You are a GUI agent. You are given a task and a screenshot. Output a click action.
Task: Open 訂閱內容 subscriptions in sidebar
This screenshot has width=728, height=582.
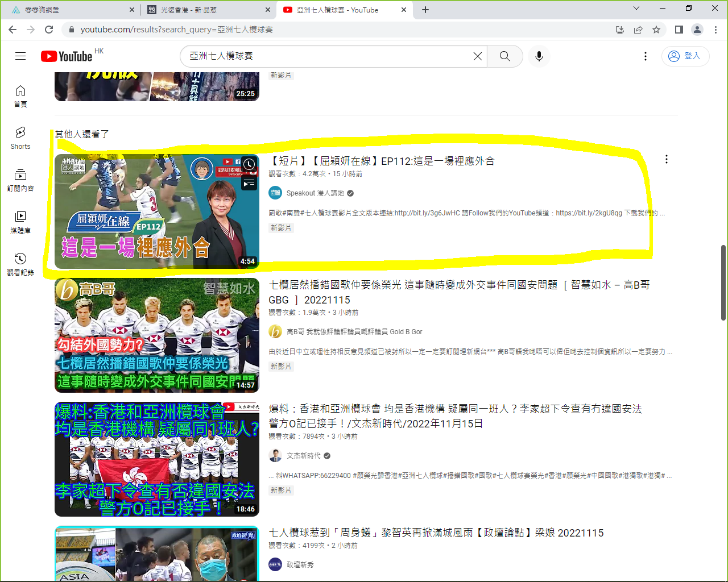click(x=20, y=180)
